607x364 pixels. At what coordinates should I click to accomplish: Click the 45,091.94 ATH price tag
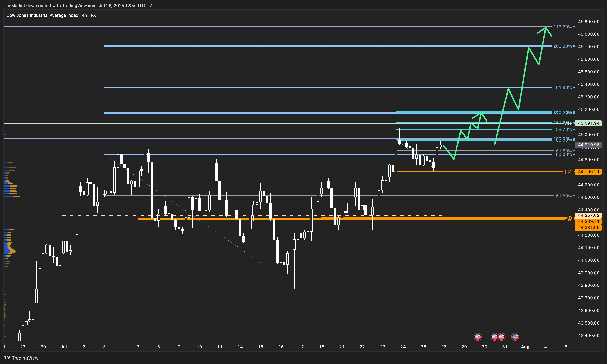pos(588,123)
